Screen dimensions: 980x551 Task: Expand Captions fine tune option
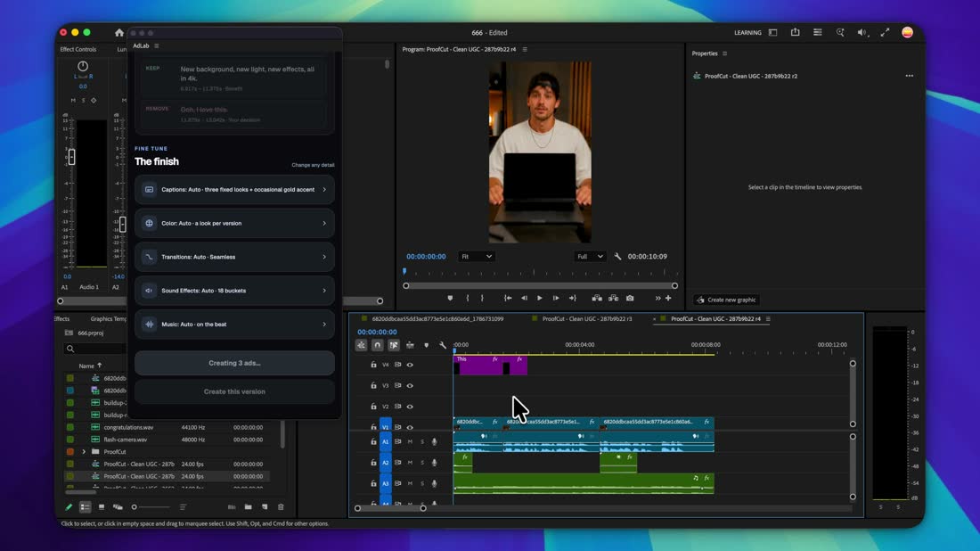(234, 190)
